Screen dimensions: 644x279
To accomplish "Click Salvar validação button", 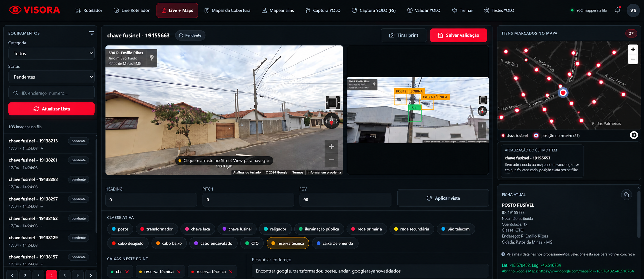I will click(x=459, y=35).
